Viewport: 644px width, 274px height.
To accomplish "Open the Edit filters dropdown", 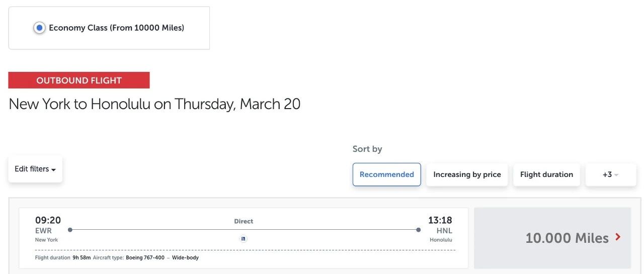I will 35,169.
